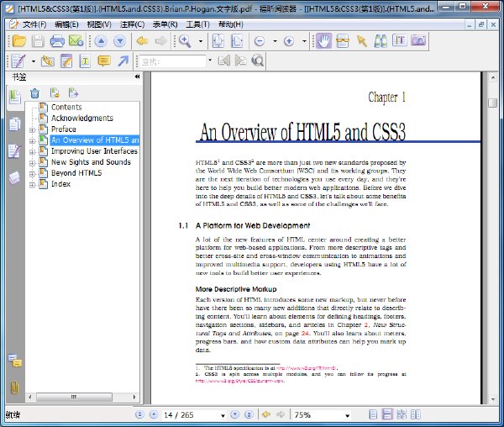This screenshot has height=427, width=504.
Task: Open the bookmarks panel sidebar icon
Action: (15, 98)
